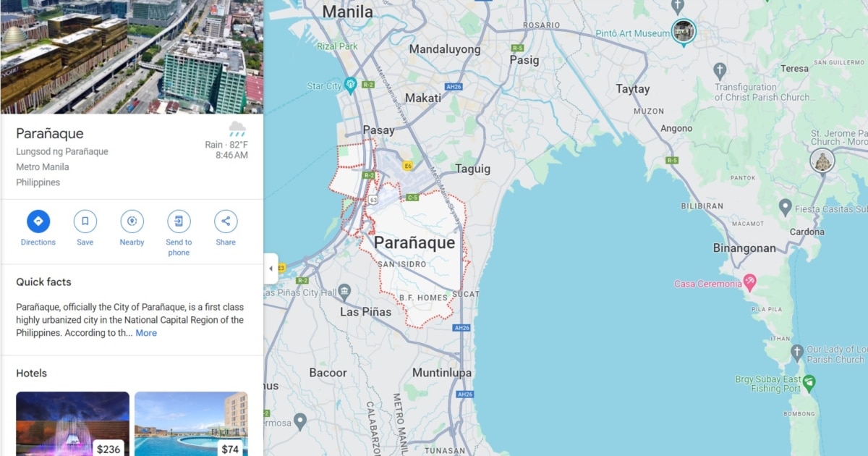Click the rain weather icon
Screen dimensions: 868x456
click(x=237, y=130)
